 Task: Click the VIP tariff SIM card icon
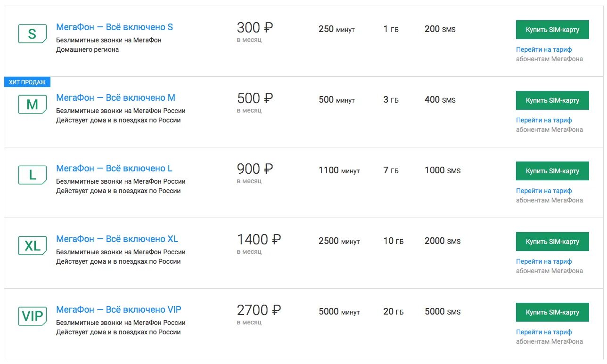[32, 316]
